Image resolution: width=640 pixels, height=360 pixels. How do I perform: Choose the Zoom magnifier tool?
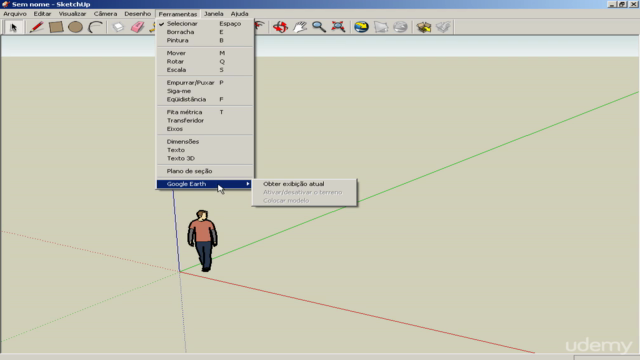point(319,27)
